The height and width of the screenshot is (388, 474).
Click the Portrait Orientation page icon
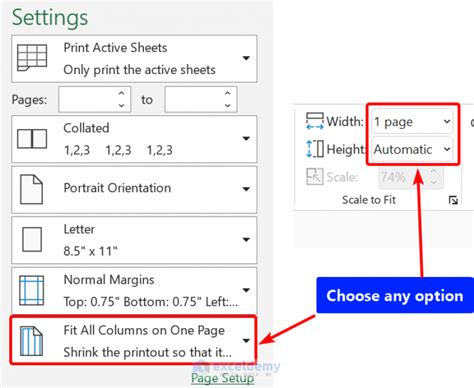click(x=31, y=189)
